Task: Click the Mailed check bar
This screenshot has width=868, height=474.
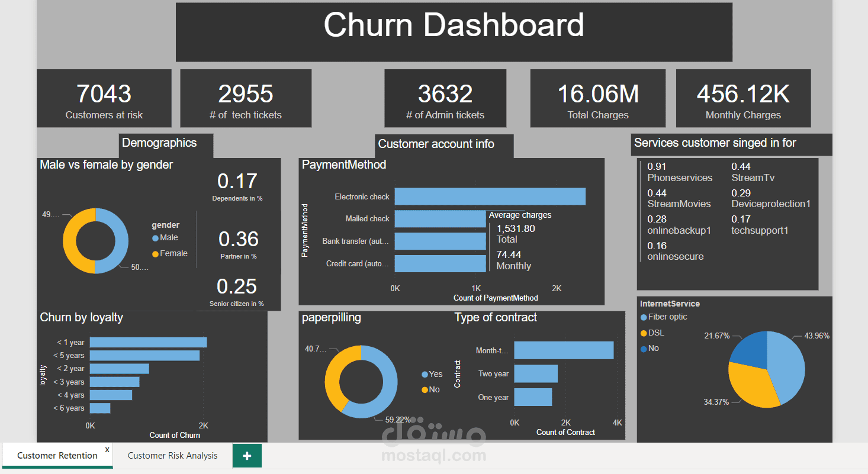Action: (x=441, y=219)
